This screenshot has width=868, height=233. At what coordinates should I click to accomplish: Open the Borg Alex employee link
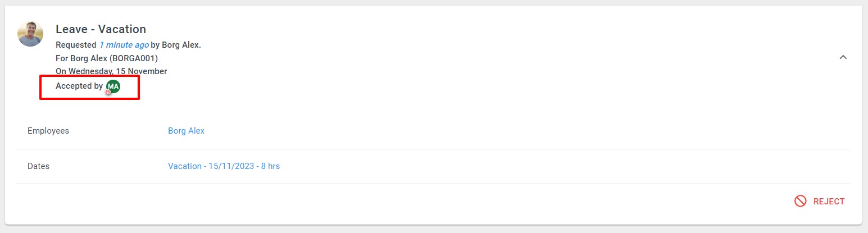[x=186, y=130]
